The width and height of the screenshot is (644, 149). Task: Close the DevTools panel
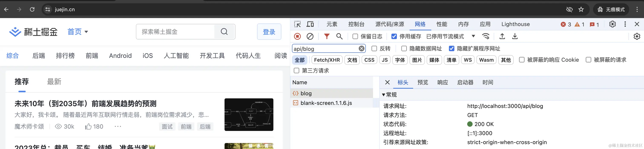(x=637, y=24)
